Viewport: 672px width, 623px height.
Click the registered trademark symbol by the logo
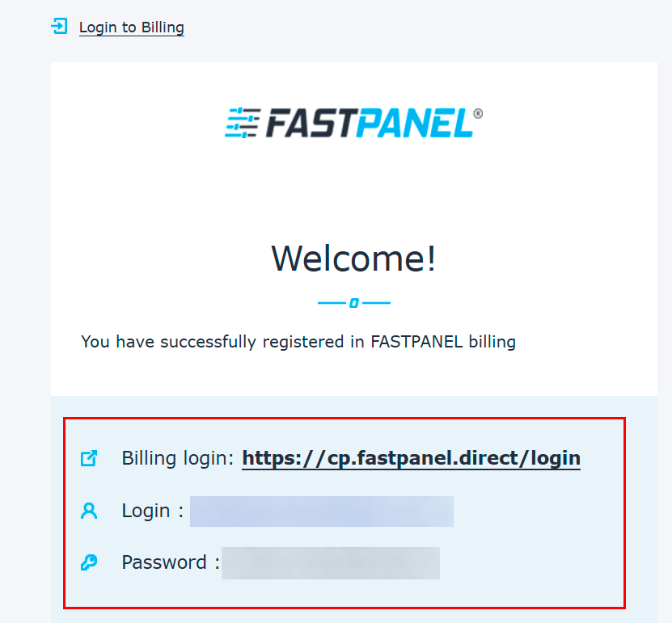478,114
